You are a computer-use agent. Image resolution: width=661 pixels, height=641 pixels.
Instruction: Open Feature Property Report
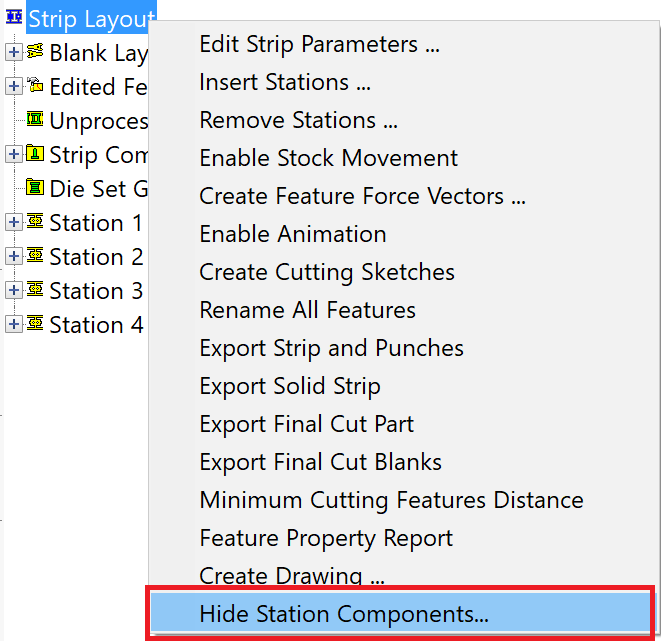[x=326, y=538]
